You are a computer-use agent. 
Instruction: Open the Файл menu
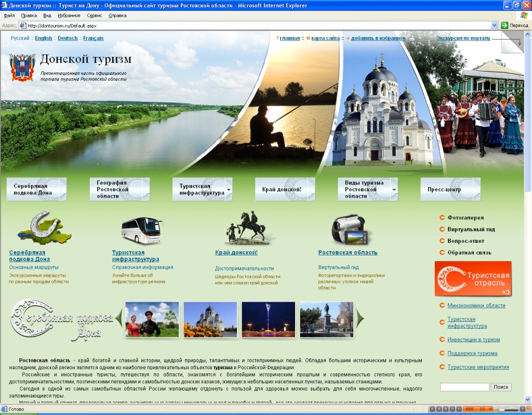pyautogui.click(x=9, y=15)
